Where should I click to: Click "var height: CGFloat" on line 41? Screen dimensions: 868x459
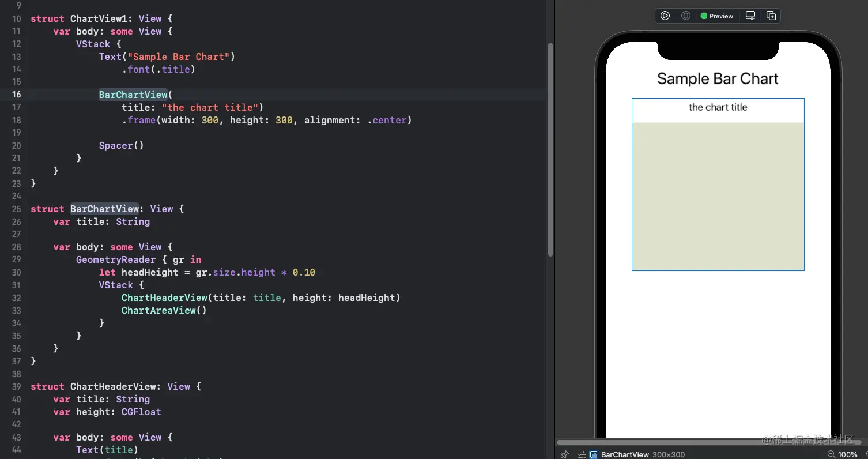coord(107,412)
